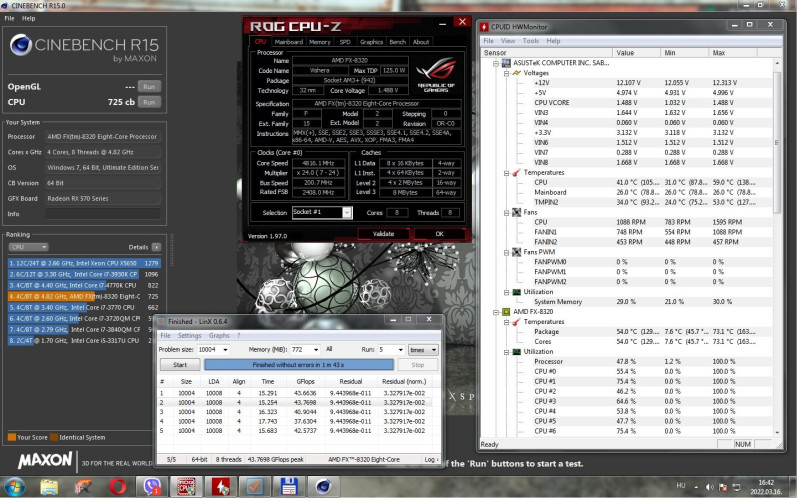Screen dimensions: 800x502
Task: Open Cinebench File menu
Action: [9, 18]
